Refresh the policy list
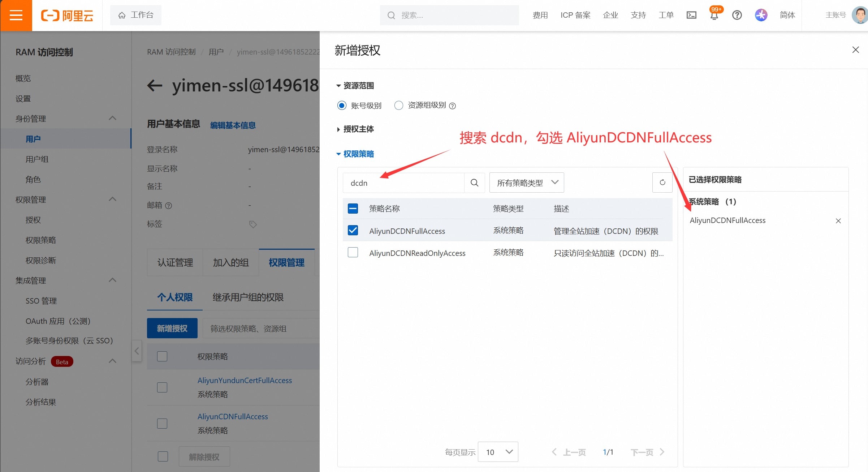The image size is (868, 472). tap(662, 183)
